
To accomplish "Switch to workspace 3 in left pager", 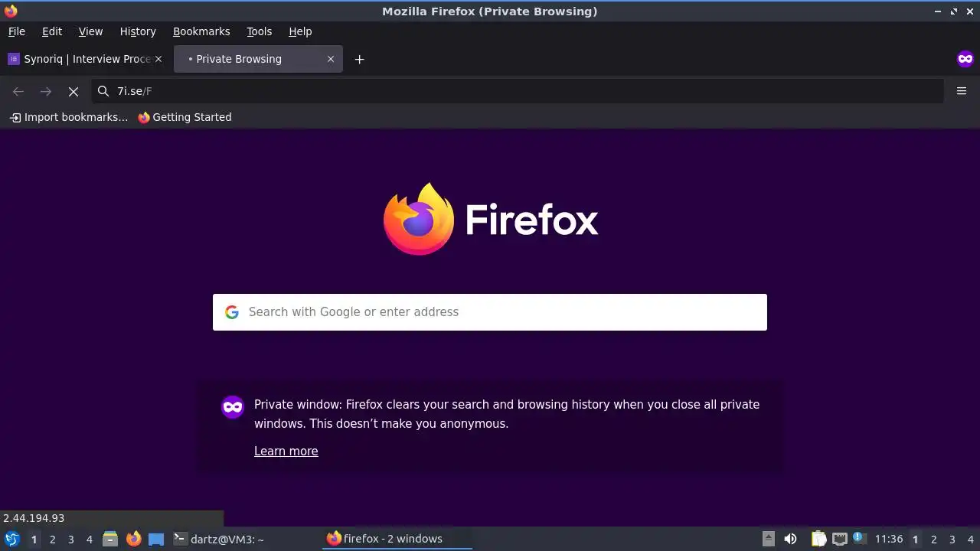I will (x=70, y=540).
